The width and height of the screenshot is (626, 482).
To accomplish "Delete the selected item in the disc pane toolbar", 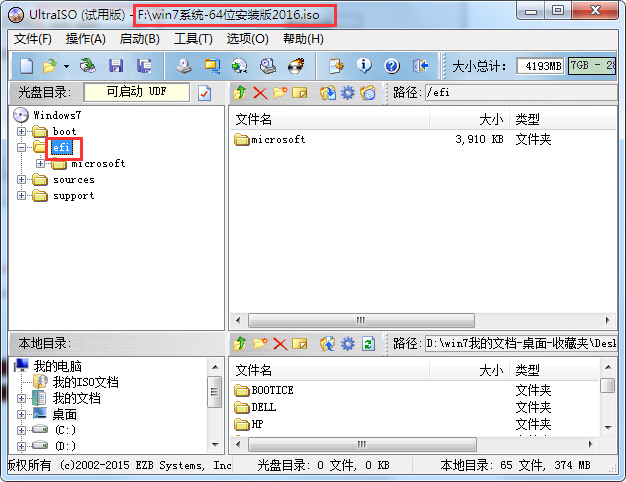I will point(260,93).
